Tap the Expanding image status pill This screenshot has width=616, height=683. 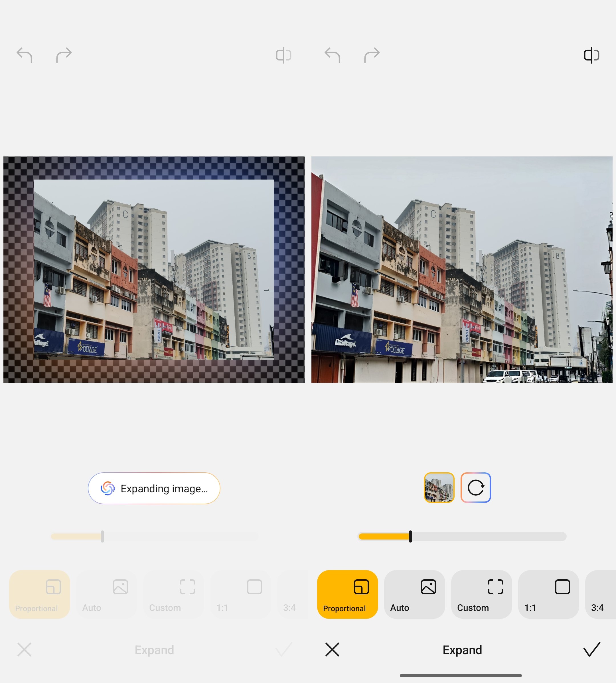(x=154, y=488)
